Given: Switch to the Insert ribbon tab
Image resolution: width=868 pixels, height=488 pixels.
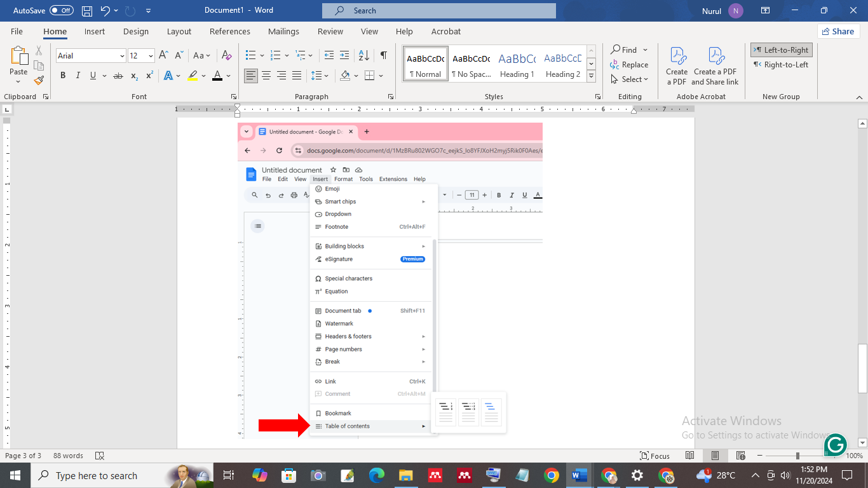Looking at the screenshot, I should tap(95, 31).
